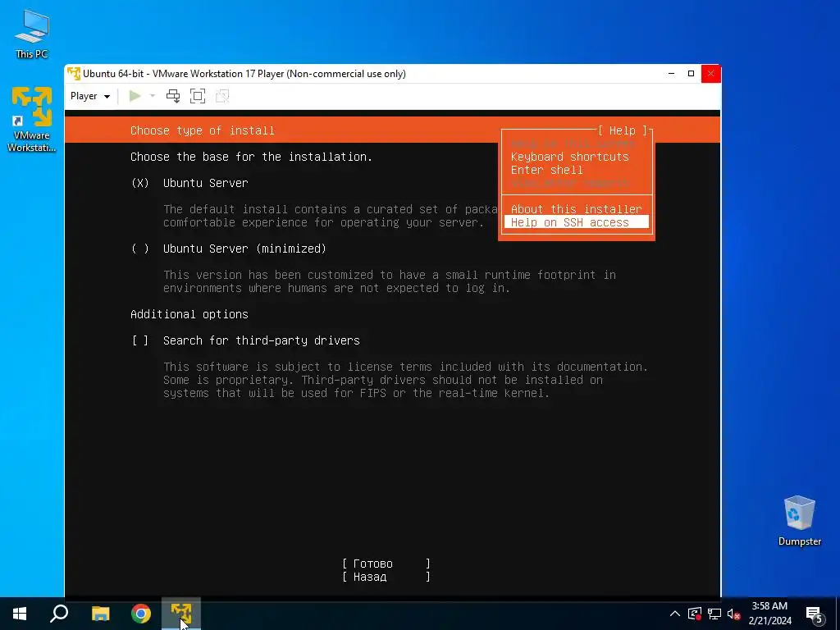Select Help on SSH access entry
This screenshot has width=840, height=630.
pyautogui.click(x=577, y=221)
